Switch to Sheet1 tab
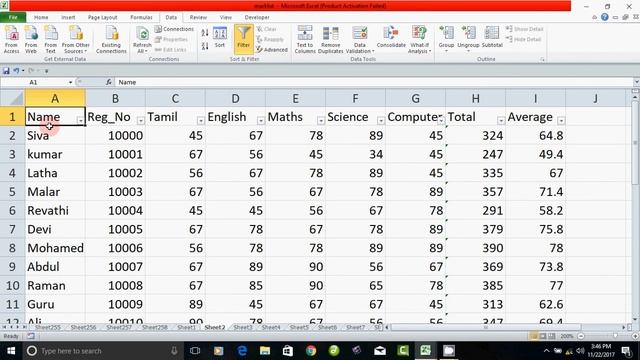Image resolution: width=640 pixels, height=360 pixels. tap(186, 327)
